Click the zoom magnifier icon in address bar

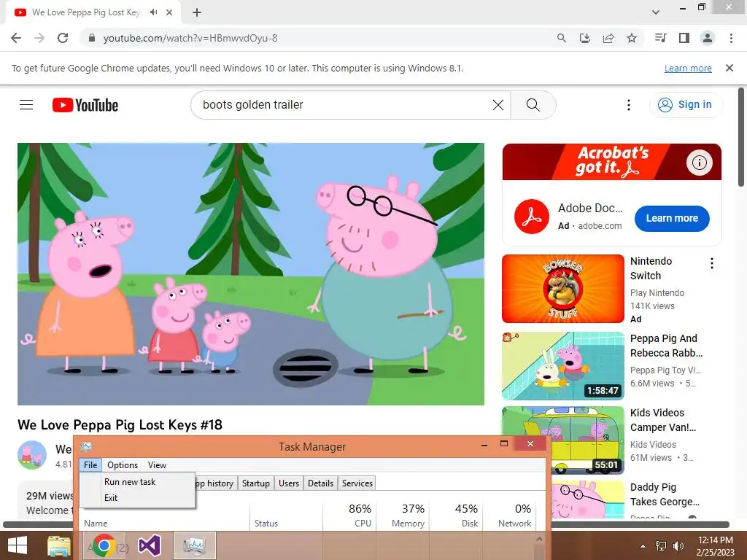click(562, 38)
